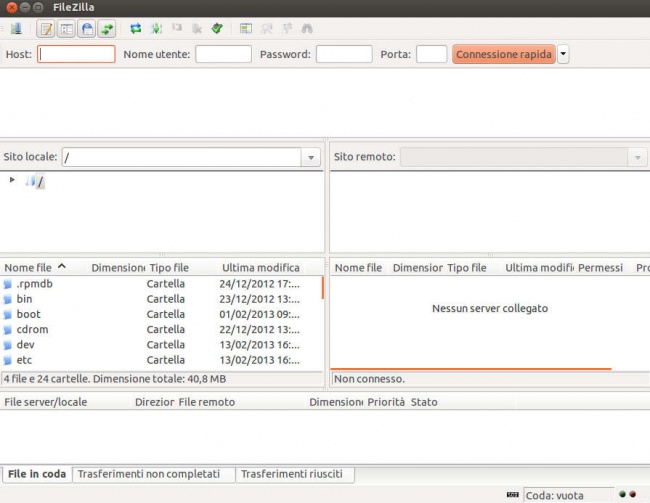Image resolution: width=650 pixels, height=503 pixels.
Task: Open the Sito remoto path dropdown
Action: [x=638, y=157]
